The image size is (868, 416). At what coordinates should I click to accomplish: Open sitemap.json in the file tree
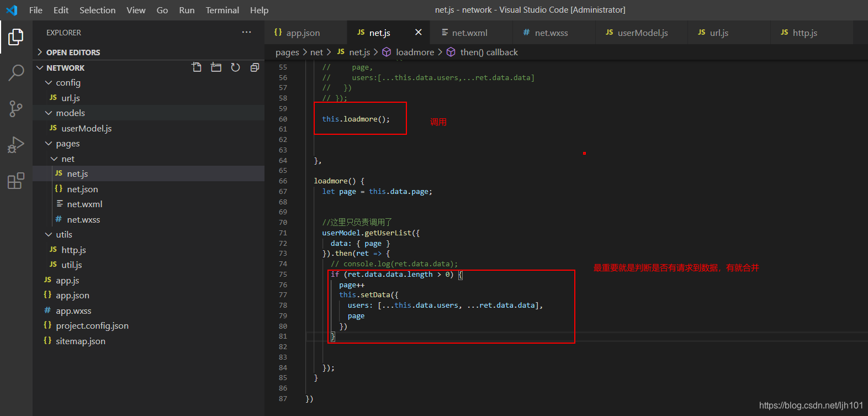pyautogui.click(x=149, y=341)
